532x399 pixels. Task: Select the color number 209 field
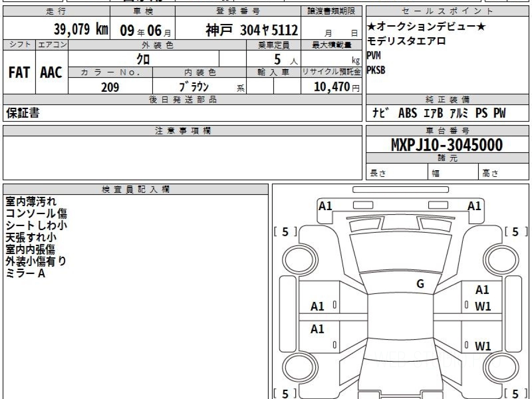[x=110, y=87]
